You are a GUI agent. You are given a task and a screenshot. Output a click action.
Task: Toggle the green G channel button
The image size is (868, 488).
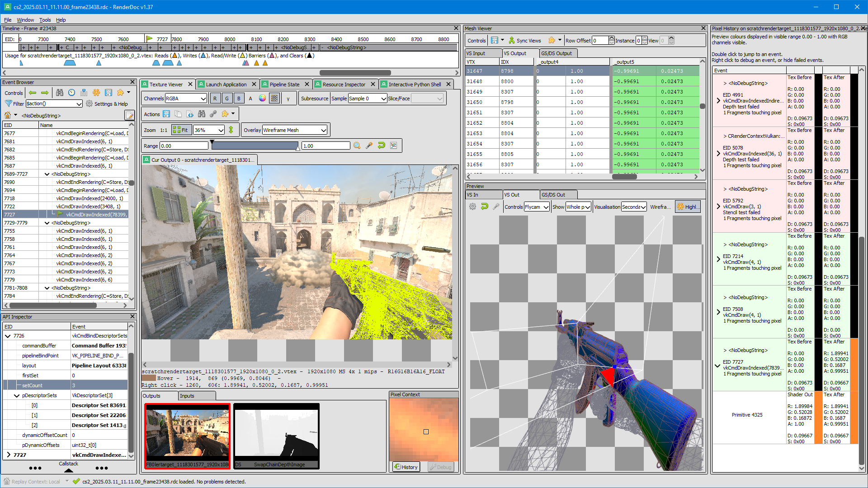click(x=227, y=98)
